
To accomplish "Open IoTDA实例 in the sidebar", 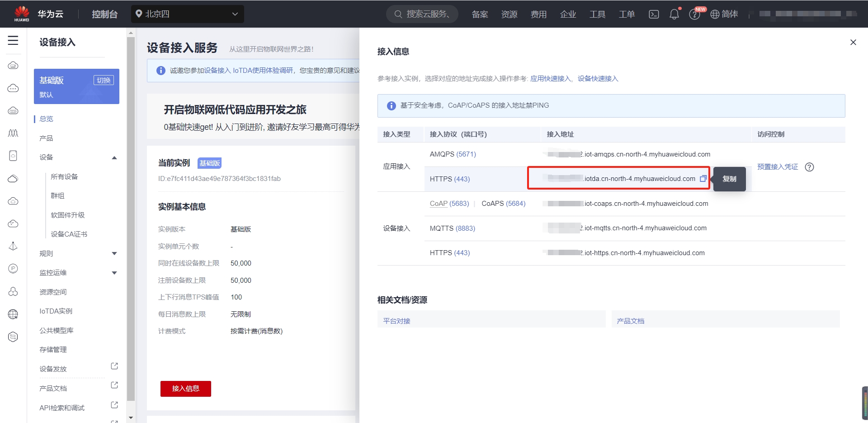I will tap(56, 311).
